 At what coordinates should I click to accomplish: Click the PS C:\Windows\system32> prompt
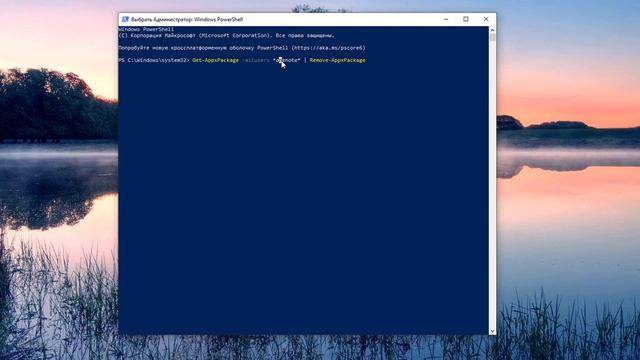click(x=154, y=60)
